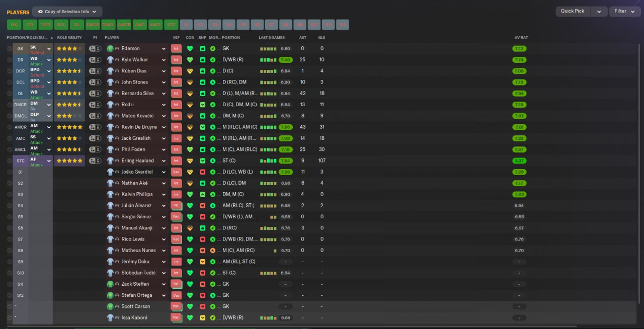Viewport: 644px width, 329px height.
Task: Click Zack Steffen's goalkeeper shirt icon
Action: tap(110, 284)
